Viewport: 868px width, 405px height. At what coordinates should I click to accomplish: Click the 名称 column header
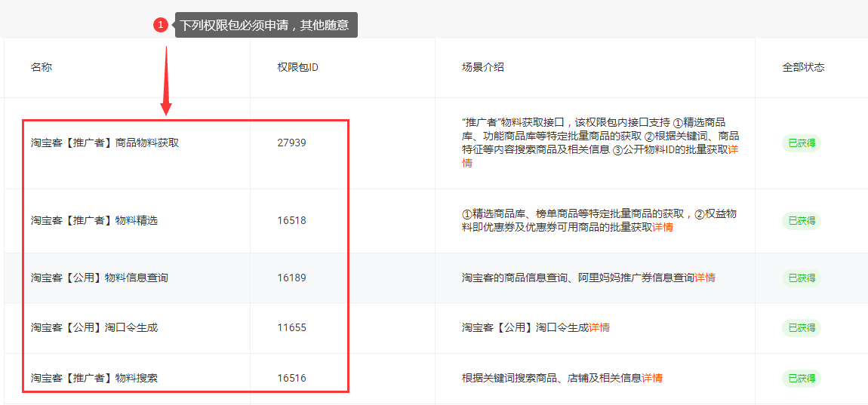[42, 68]
